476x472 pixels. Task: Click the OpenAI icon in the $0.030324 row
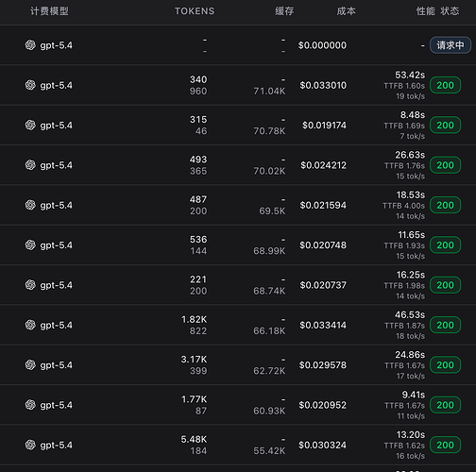coord(30,445)
